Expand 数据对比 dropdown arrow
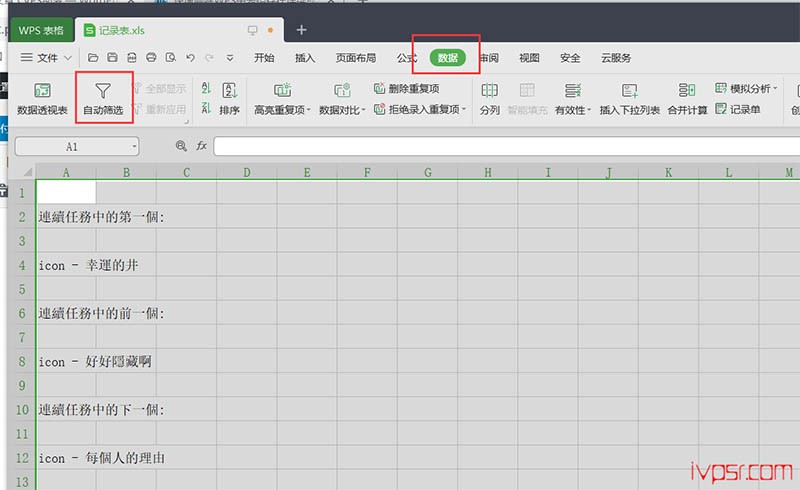The height and width of the screenshot is (490, 800). (x=363, y=110)
